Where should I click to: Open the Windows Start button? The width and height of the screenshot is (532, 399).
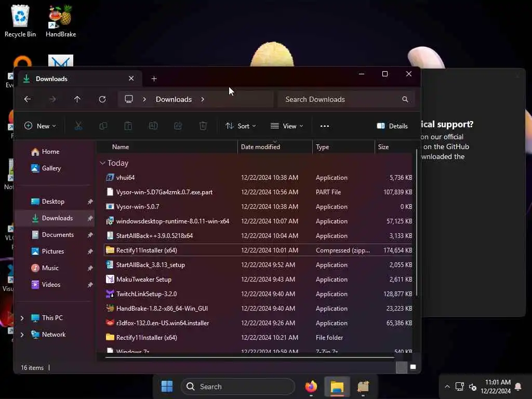tap(167, 387)
